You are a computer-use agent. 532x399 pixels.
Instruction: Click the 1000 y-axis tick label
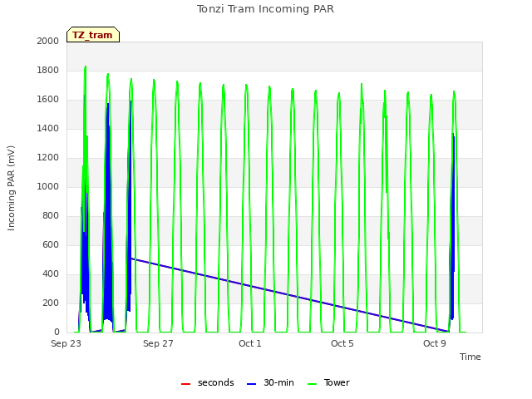(48, 186)
